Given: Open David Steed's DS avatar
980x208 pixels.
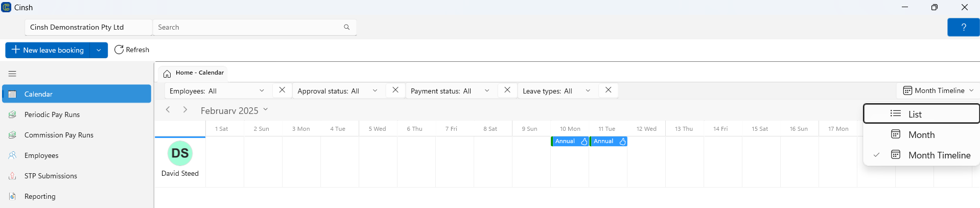Looking at the screenshot, I should click(x=180, y=153).
